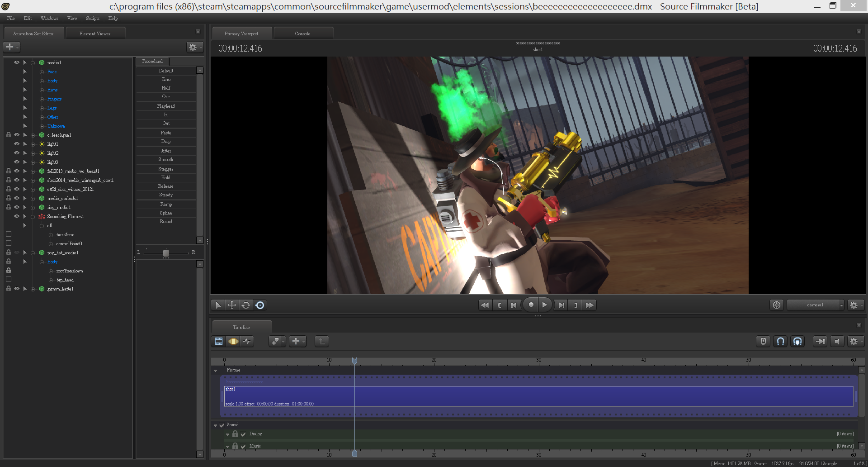
Task: Toggle the framed magnet snap button
Action: (x=797, y=341)
